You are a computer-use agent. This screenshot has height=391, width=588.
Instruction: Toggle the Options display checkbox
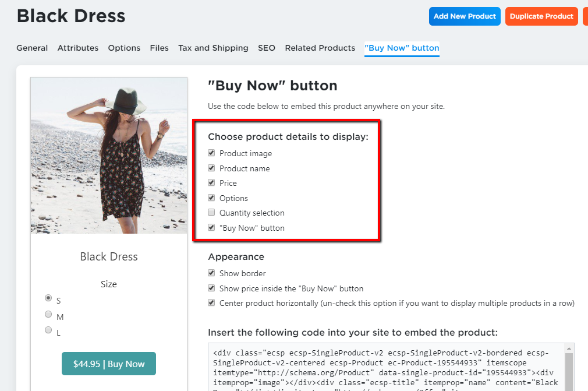211,198
